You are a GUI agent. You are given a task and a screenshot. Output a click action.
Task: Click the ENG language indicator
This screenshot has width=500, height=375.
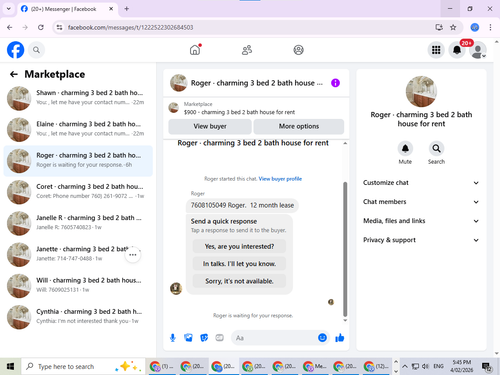[438, 366]
